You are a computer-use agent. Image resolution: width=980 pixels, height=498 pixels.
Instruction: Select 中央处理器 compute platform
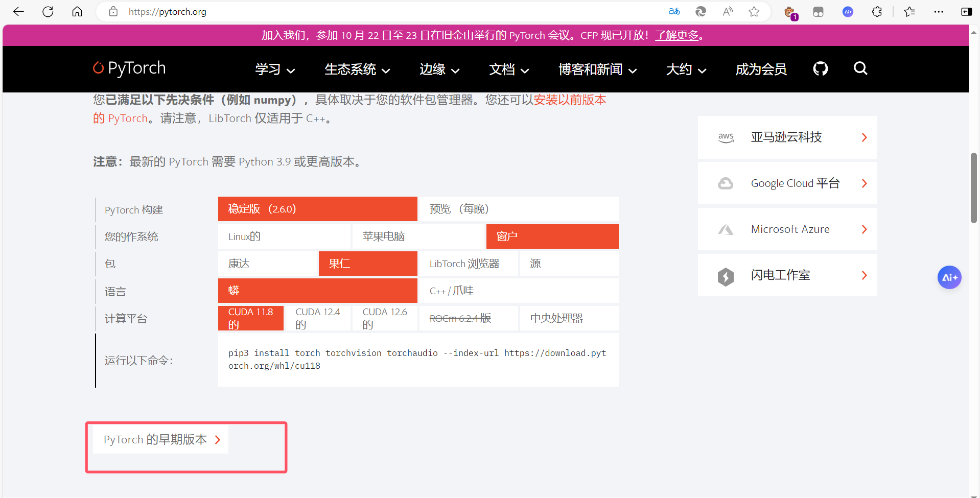(569, 318)
